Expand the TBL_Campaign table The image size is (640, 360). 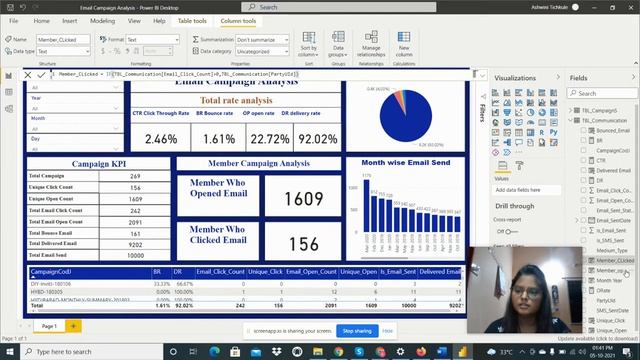(x=571, y=110)
